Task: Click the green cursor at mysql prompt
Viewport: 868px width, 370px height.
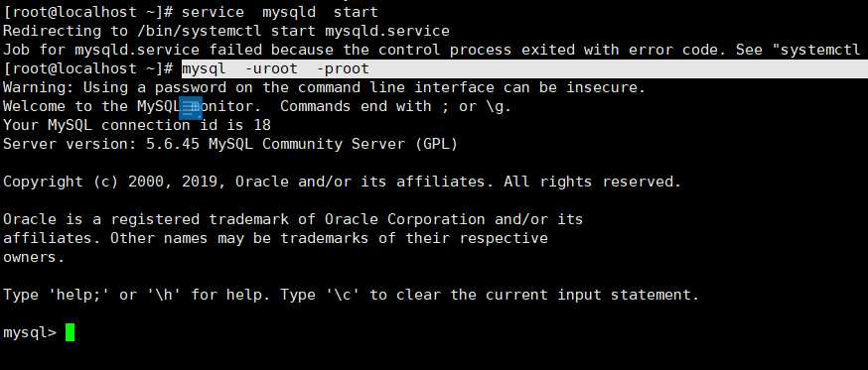Action: click(x=70, y=332)
